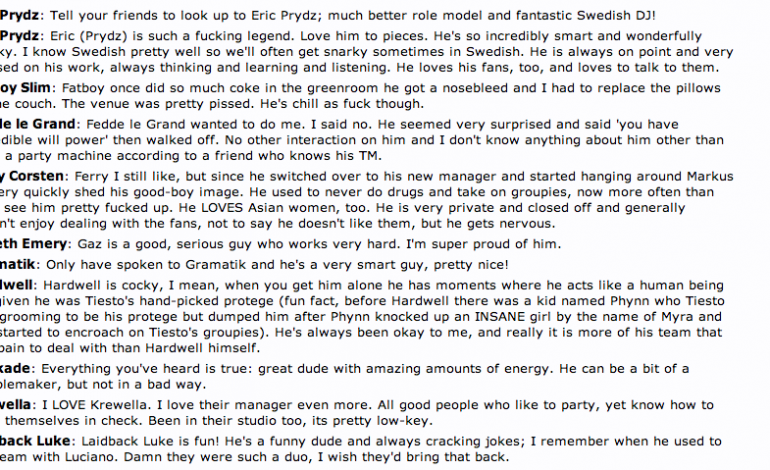Click the bold "well" heading of the Hardwell paragraph
The image size is (770, 470).
tap(18, 283)
